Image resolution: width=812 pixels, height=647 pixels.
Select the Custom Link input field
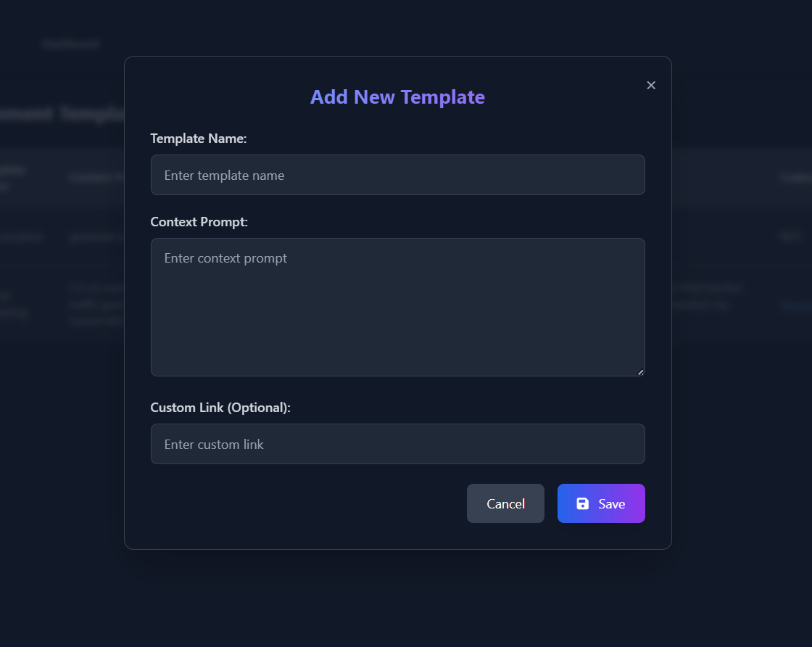click(397, 444)
